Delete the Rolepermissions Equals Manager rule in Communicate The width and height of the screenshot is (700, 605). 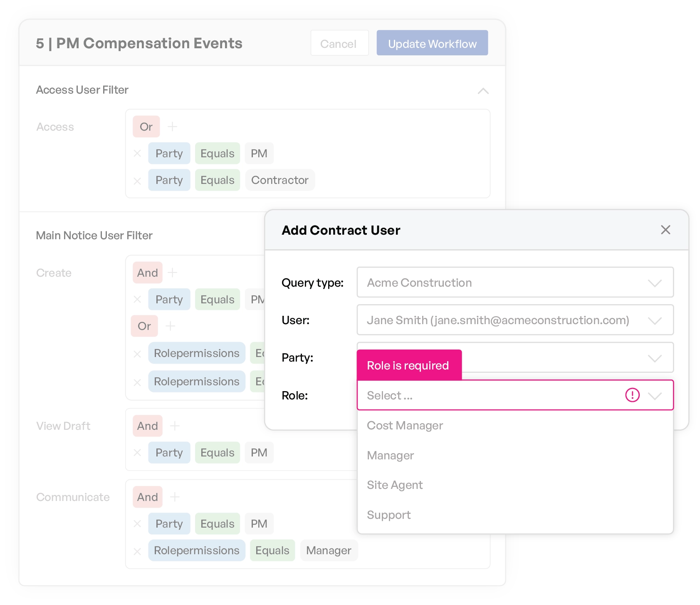pyautogui.click(x=137, y=551)
